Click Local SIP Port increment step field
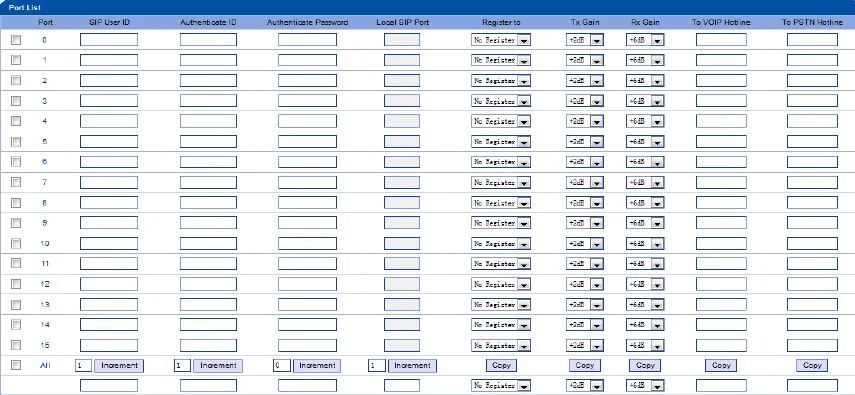Screen dimensions: 855x395 (x=377, y=366)
